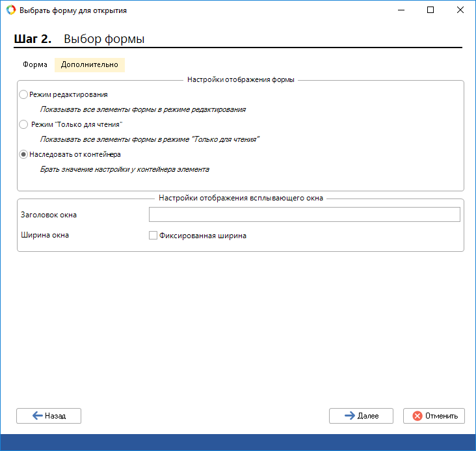Screen dimensions: 476x451
Task: Click the application logo in the title bar
Action: 10,10
